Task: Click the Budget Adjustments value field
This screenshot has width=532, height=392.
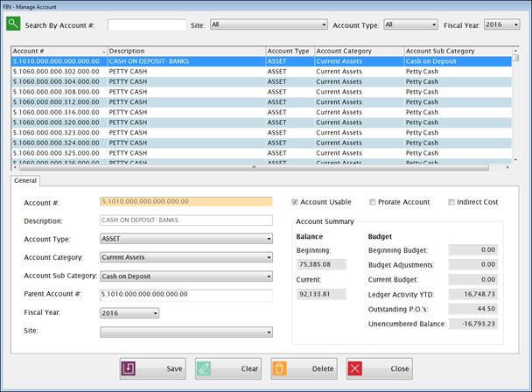Action: (x=473, y=264)
